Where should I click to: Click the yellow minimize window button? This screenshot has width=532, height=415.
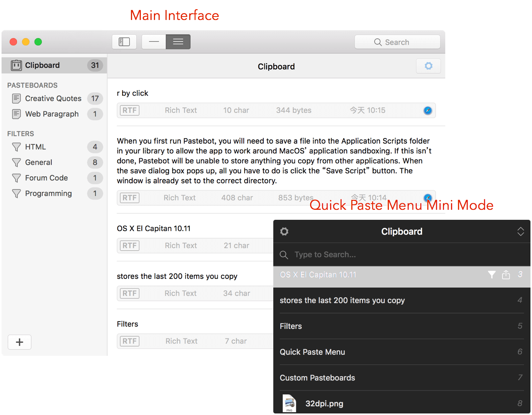tap(26, 42)
